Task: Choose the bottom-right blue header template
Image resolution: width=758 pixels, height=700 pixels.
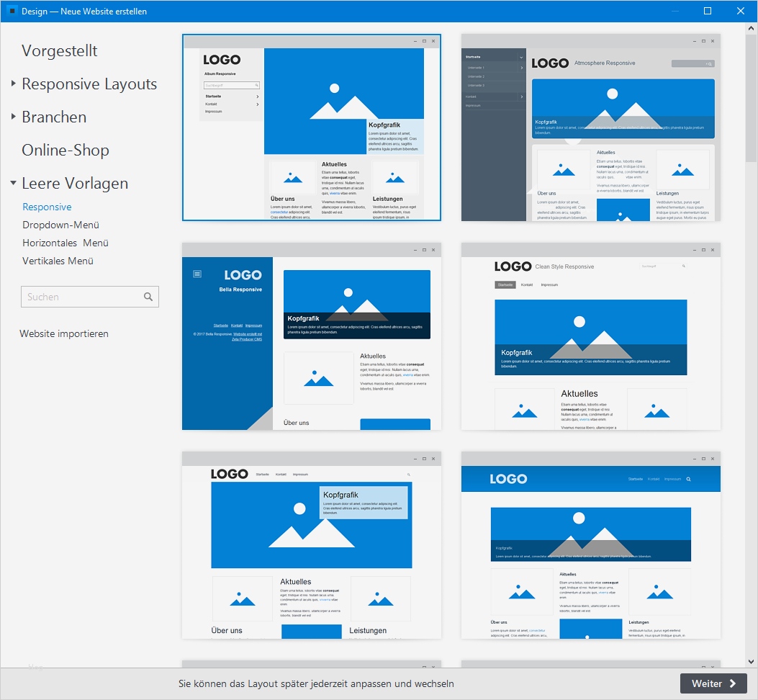Action: click(590, 544)
